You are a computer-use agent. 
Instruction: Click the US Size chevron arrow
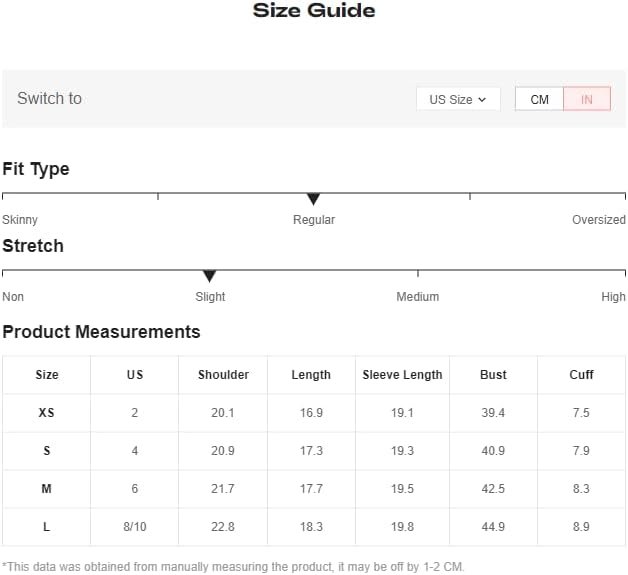pyautogui.click(x=482, y=100)
